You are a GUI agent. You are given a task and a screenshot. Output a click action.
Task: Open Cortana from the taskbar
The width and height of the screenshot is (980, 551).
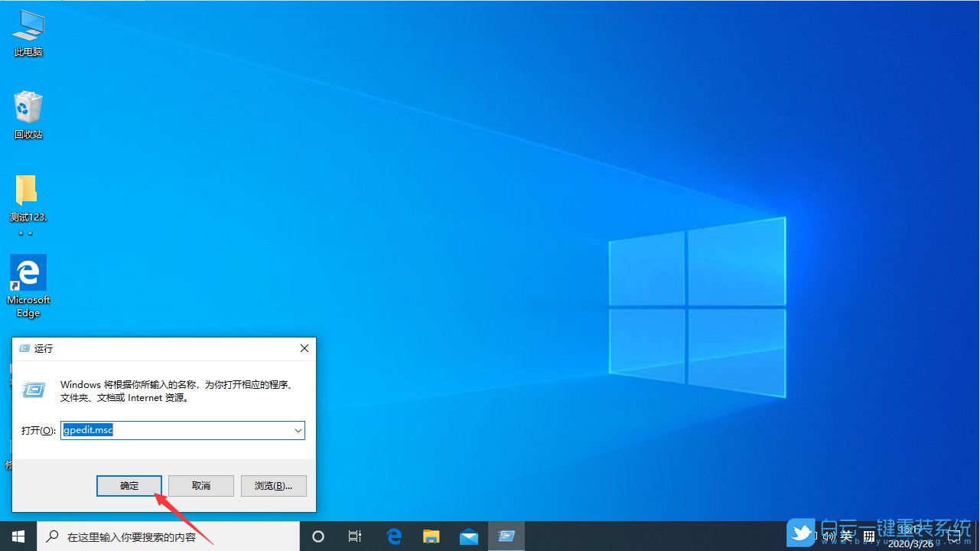pyautogui.click(x=318, y=536)
